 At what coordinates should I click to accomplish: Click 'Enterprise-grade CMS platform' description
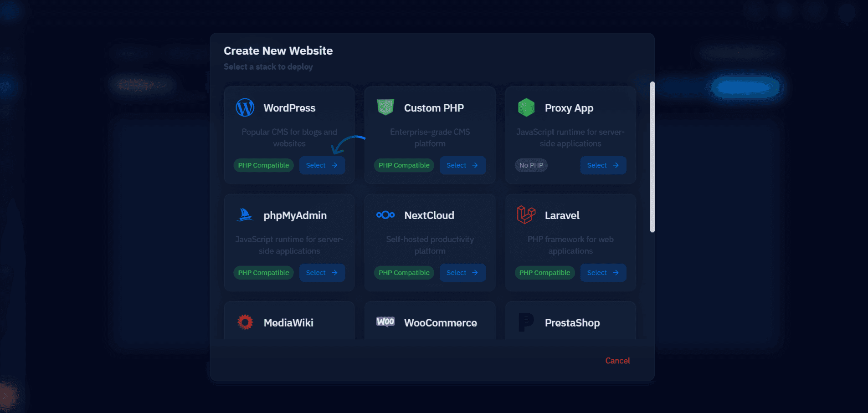(430, 138)
